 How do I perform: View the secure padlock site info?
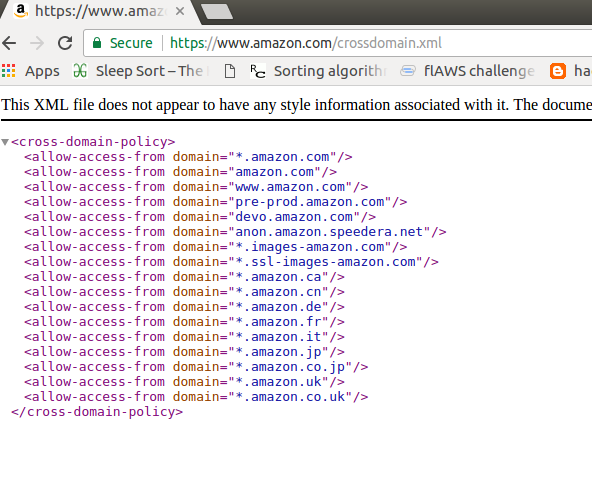point(97,43)
